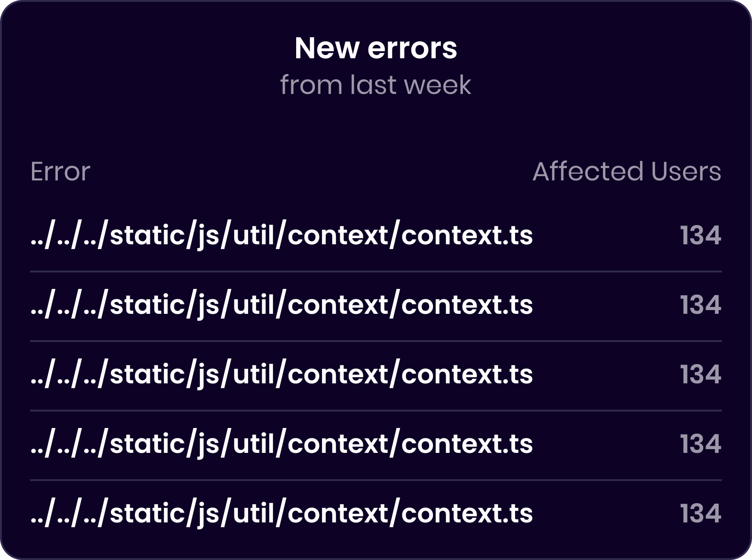This screenshot has height=560, width=752.
Task: Click the divider above the last error row
Action: 376,480
